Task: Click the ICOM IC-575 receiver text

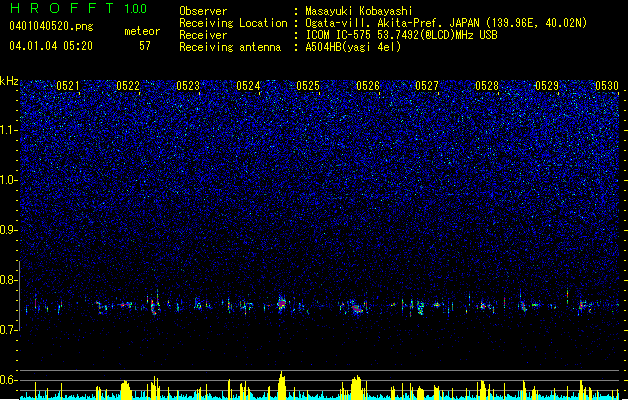Action: click(401, 35)
